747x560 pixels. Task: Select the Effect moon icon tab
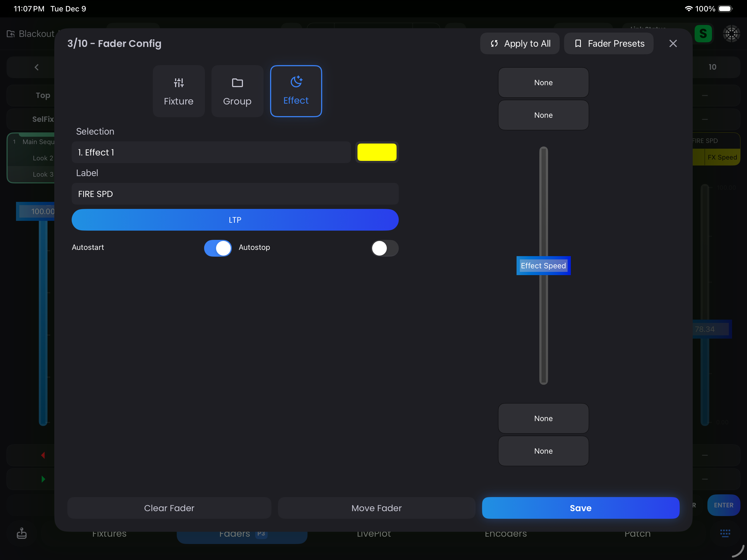(296, 82)
